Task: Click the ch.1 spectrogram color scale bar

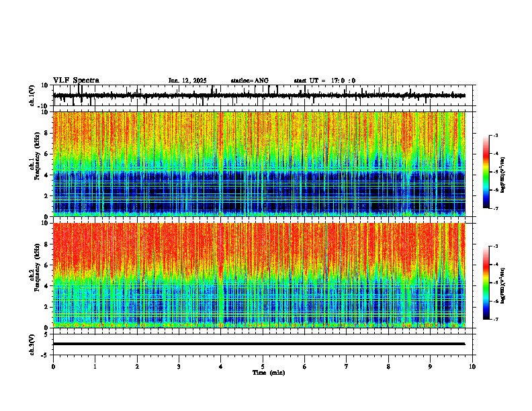Action: (x=486, y=172)
